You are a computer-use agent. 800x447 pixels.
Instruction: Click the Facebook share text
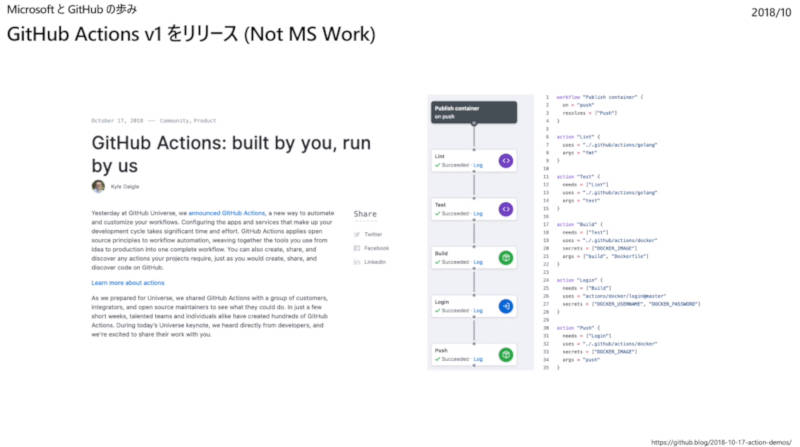[377, 248]
